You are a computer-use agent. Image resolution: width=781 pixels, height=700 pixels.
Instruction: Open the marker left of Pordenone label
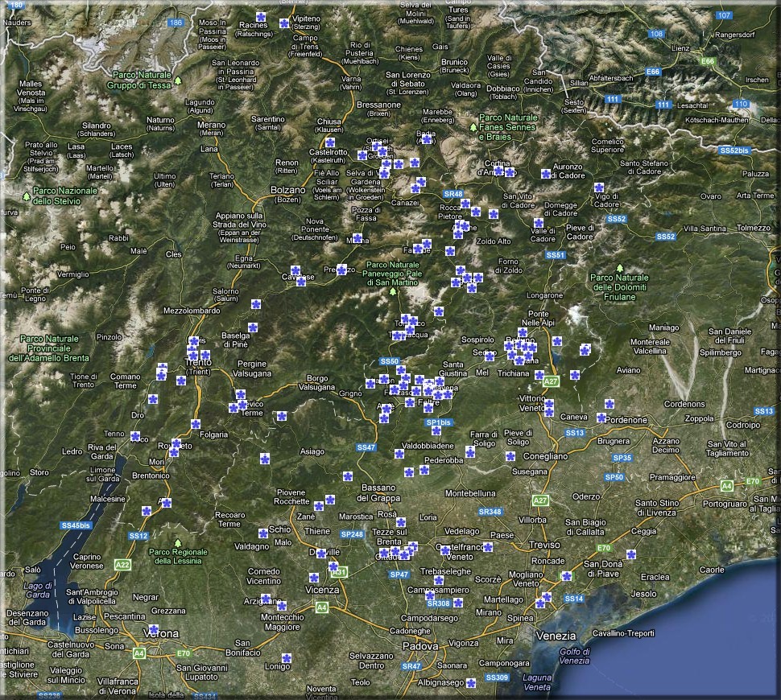pyautogui.click(x=601, y=418)
